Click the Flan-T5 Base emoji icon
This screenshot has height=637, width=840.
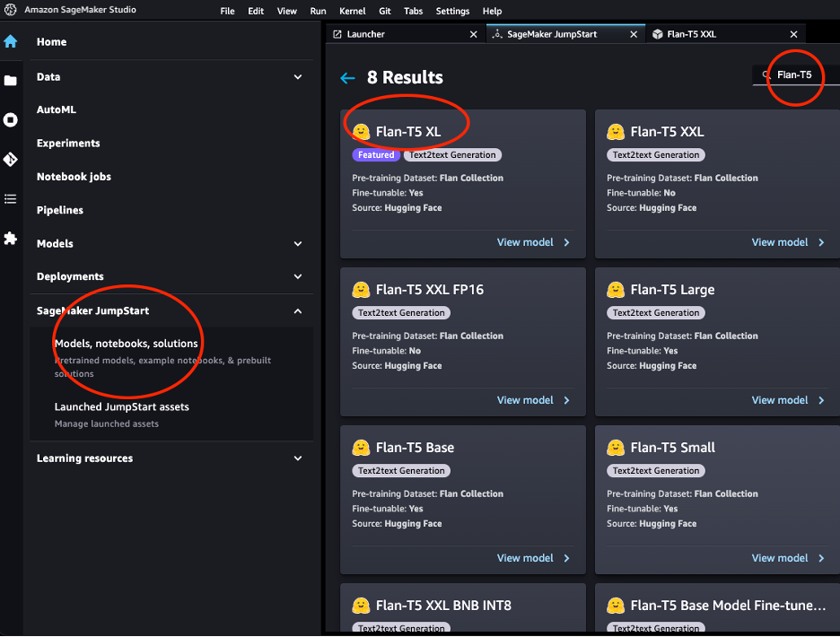pyautogui.click(x=361, y=448)
